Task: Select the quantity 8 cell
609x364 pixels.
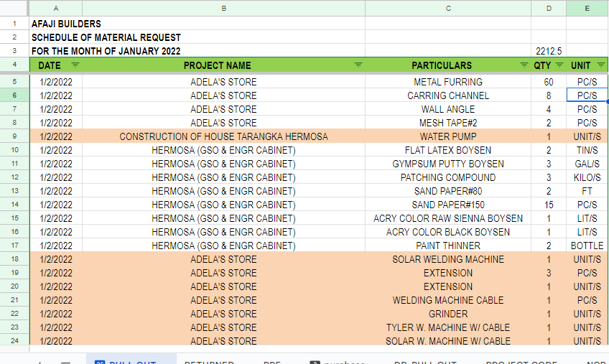Action: click(x=549, y=95)
